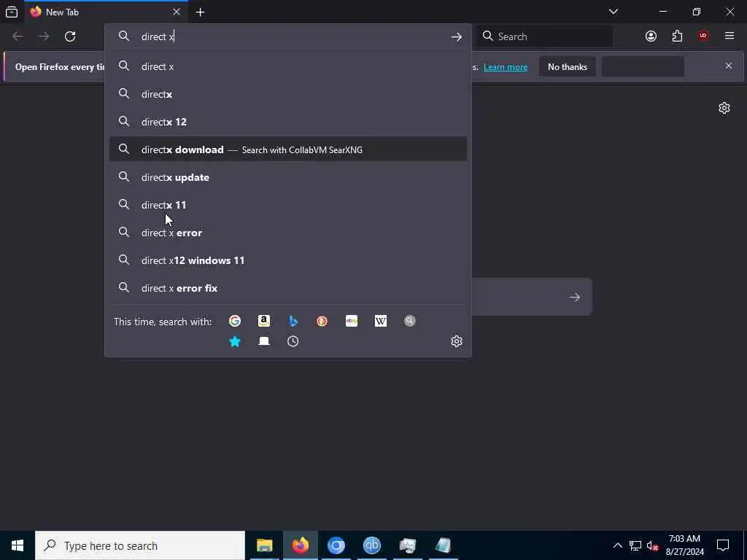This screenshot has width=747, height=560.
Task: Select suggestion "direct x error fix"
Action: (287, 288)
